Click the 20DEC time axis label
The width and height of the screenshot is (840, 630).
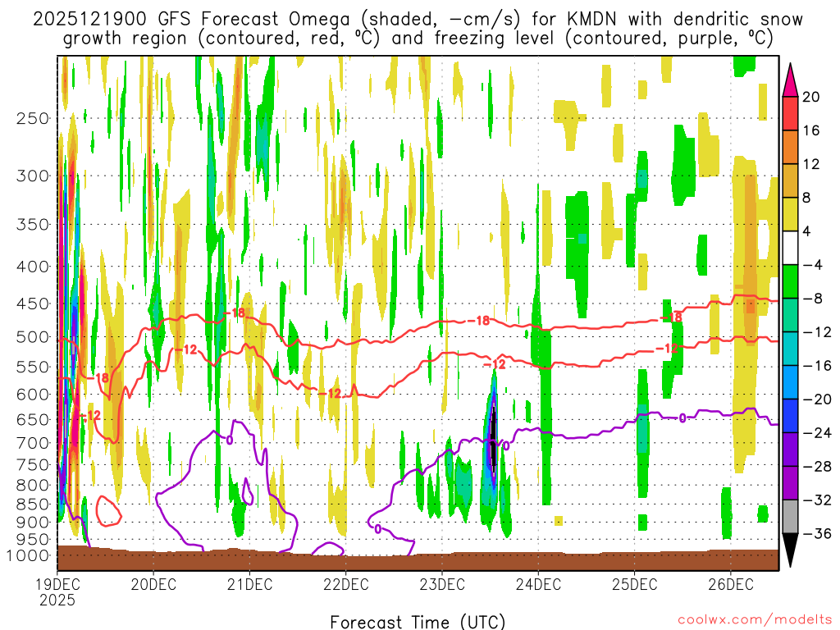tap(153, 584)
